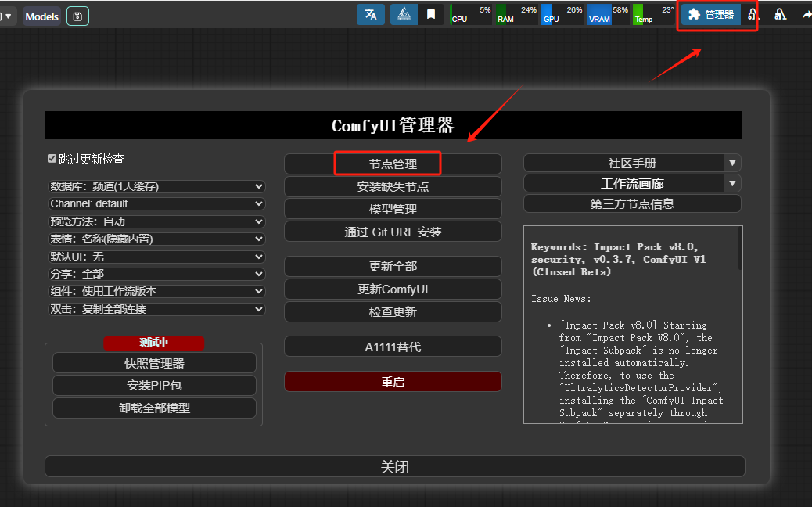Expand the 社区手册 dropdown arrow
Screen dimensions: 812x507
coord(732,163)
